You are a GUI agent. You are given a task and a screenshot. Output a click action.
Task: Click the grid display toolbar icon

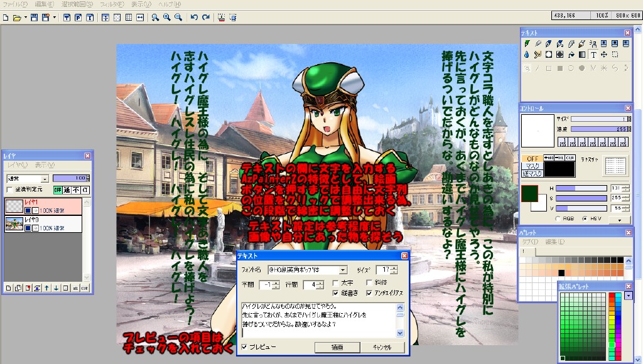(x=129, y=18)
